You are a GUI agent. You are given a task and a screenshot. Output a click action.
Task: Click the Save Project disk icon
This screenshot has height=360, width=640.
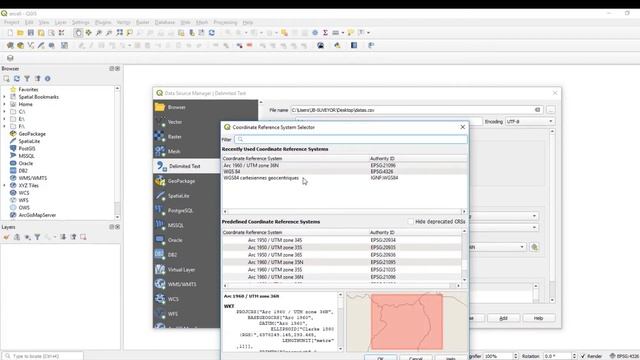pyautogui.click(x=31, y=33)
